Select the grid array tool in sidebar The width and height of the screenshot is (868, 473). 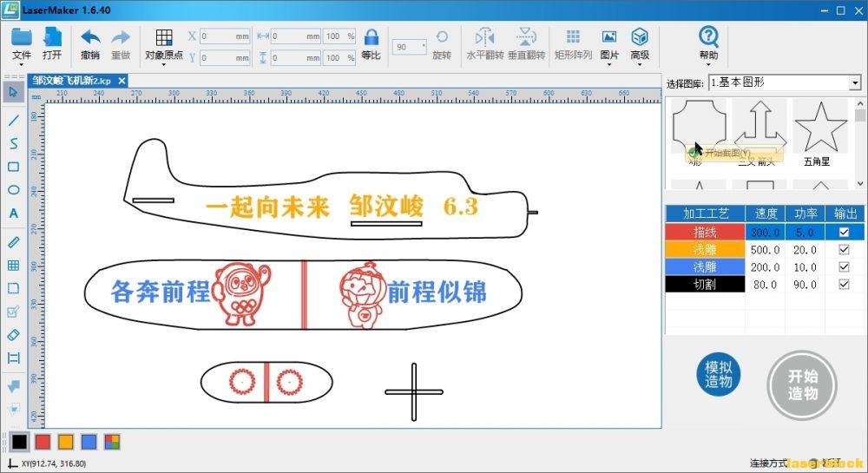click(x=14, y=265)
